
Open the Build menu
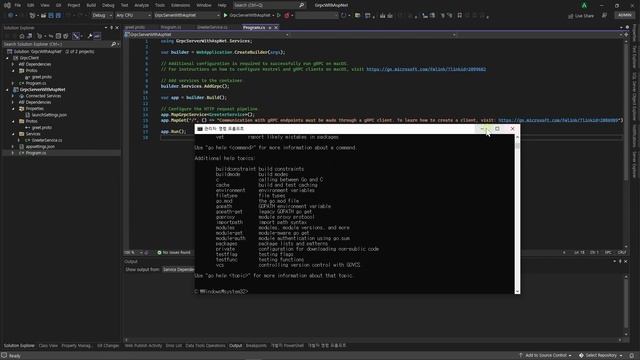91,5
